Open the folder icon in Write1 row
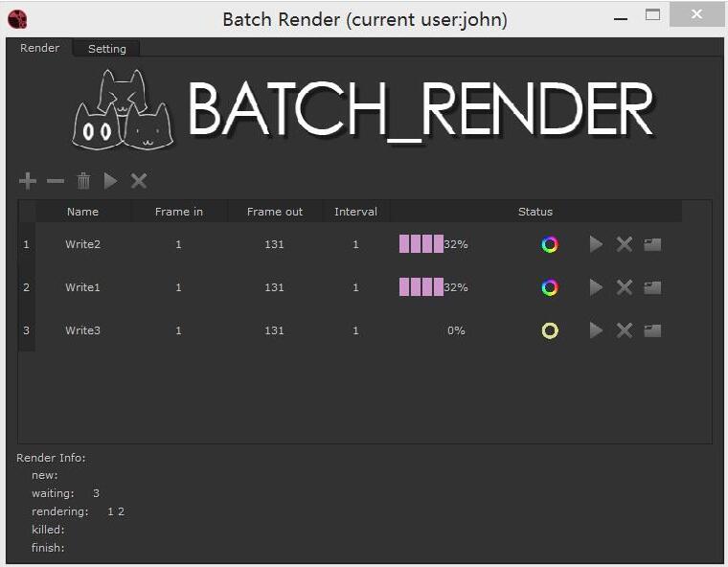The height and width of the screenshot is (567, 728). click(x=652, y=287)
